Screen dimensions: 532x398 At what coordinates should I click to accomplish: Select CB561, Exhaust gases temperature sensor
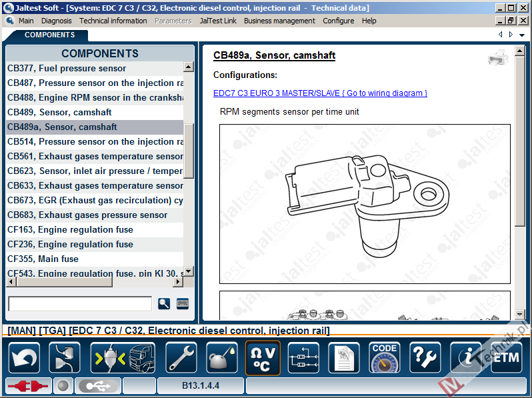[95, 156]
